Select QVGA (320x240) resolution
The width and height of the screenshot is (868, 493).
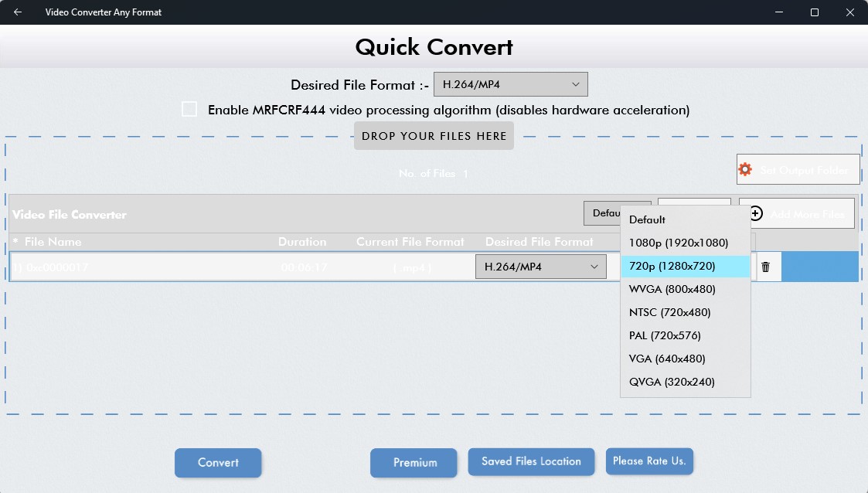[686, 382]
